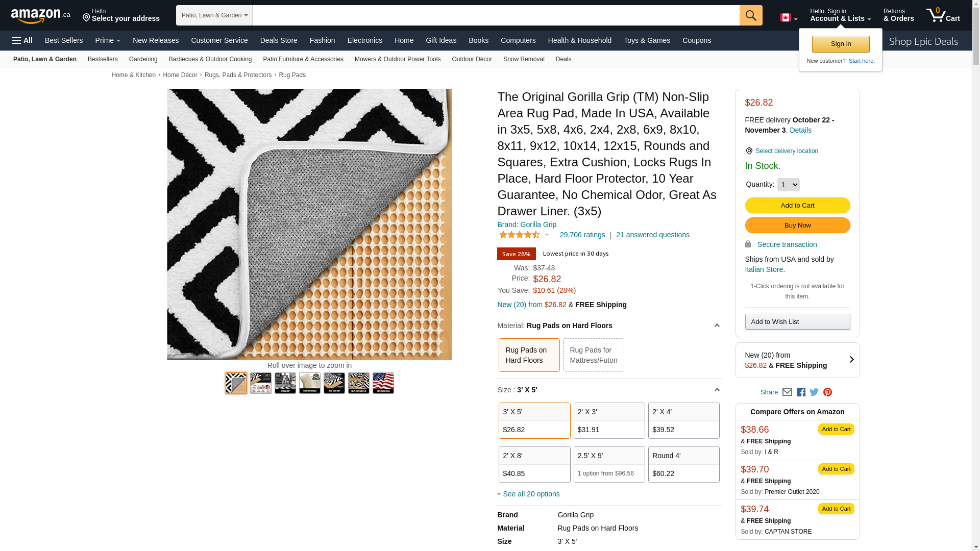This screenshot has width=980, height=551.
Task: Open the All hamburger menu
Action: coord(22,40)
